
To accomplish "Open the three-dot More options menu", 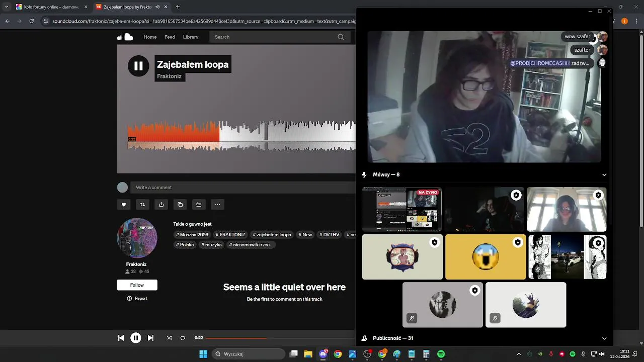I will (217, 205).
